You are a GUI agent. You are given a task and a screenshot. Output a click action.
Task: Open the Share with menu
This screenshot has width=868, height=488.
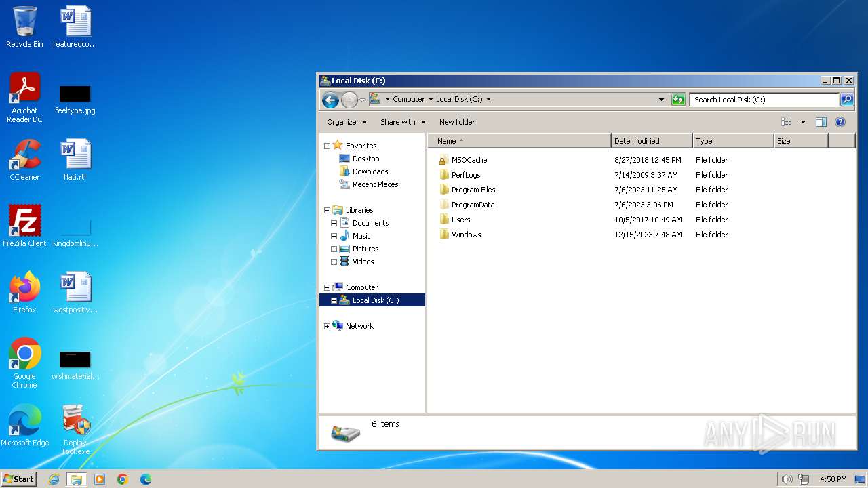click(403, 122)
